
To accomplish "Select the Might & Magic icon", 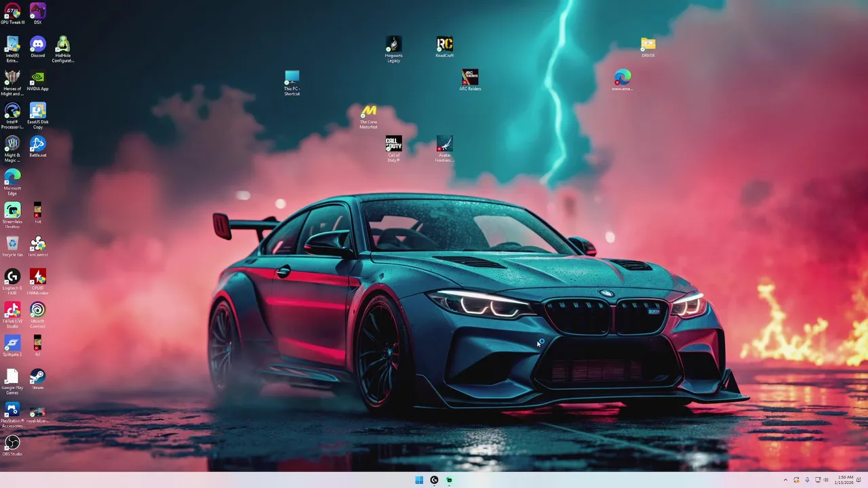I will pyautogui.click(x=12, y=148).
